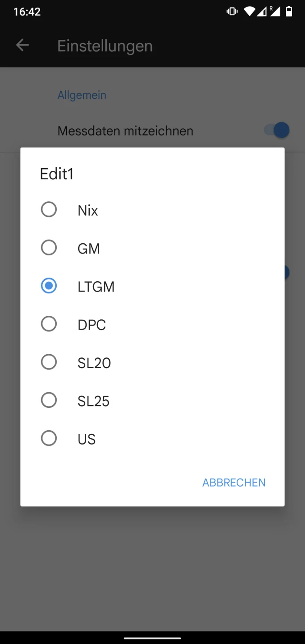Select the GM radio button
305x644 pixels.
[49, 248]
